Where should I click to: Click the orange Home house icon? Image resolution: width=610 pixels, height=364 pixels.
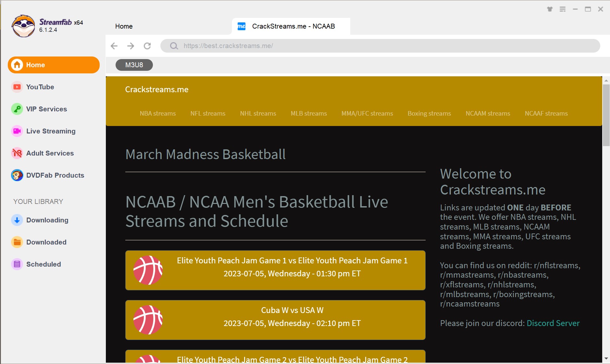tap(17, 65)
